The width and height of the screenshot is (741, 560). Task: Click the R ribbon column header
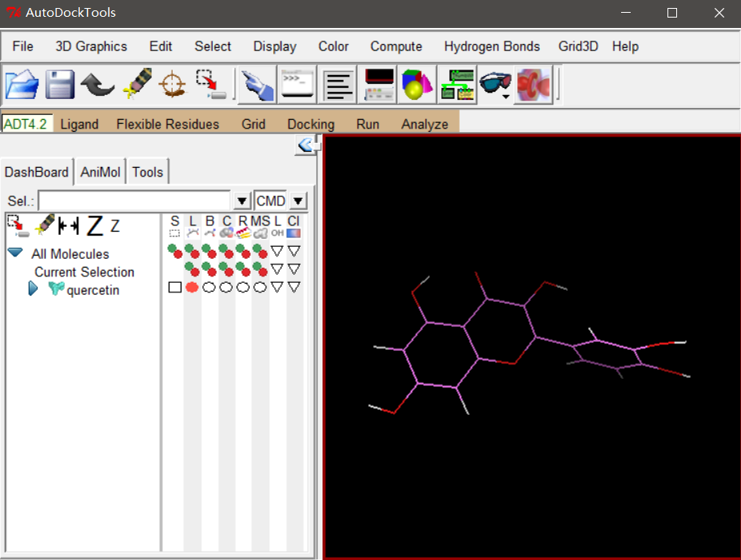[243, 226]
